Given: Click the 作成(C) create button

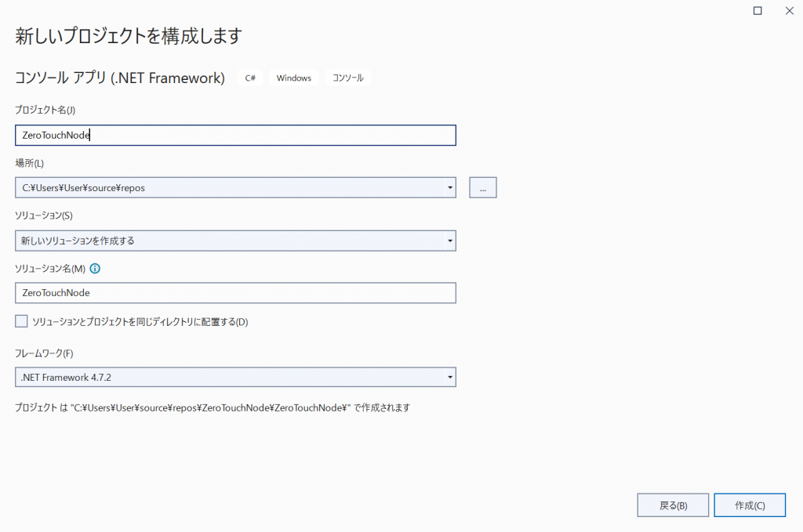Looking at the screenshot, I should tap(749, 505).
